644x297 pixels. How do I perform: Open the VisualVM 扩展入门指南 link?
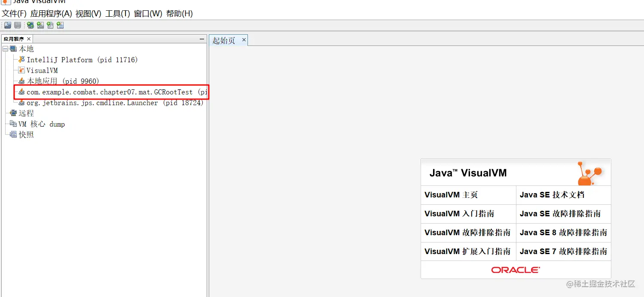tap(467, 252)
